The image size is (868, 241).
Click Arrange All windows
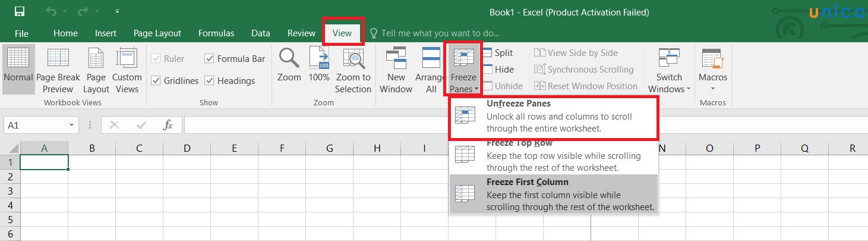[x=431, y=70]
